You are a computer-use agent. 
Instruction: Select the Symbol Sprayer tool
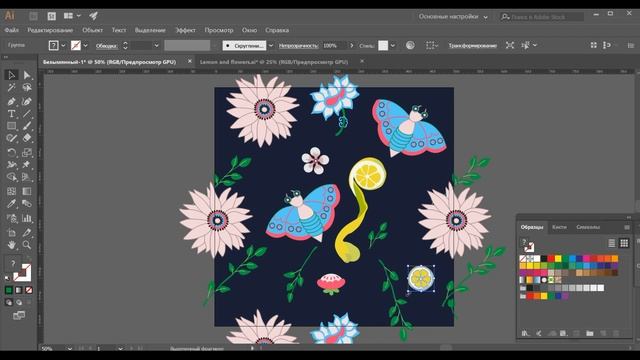pyautogui.click(x=11, y=218)
